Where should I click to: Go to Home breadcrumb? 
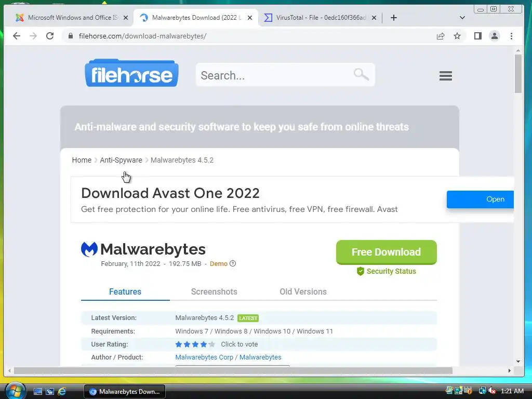(82, 160)
